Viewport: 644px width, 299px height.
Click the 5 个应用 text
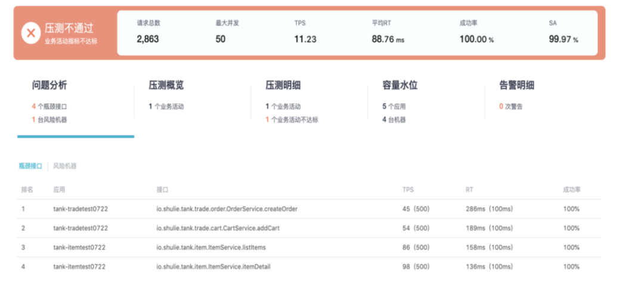[x=394, y=107]
